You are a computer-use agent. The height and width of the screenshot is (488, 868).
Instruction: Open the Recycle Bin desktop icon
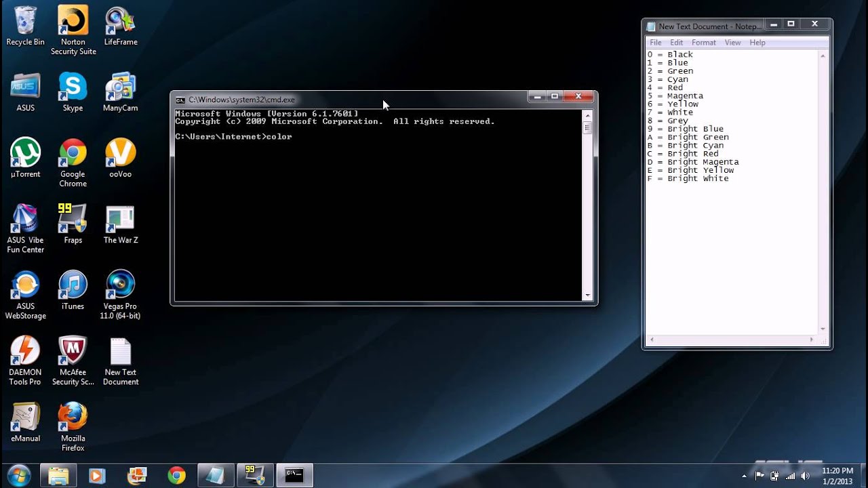[25, 26]
